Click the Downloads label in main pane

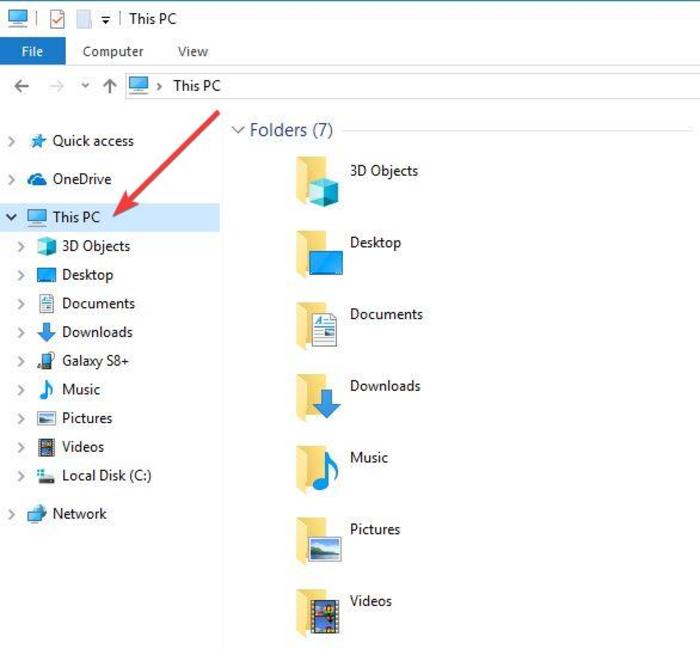pos(385,386)
